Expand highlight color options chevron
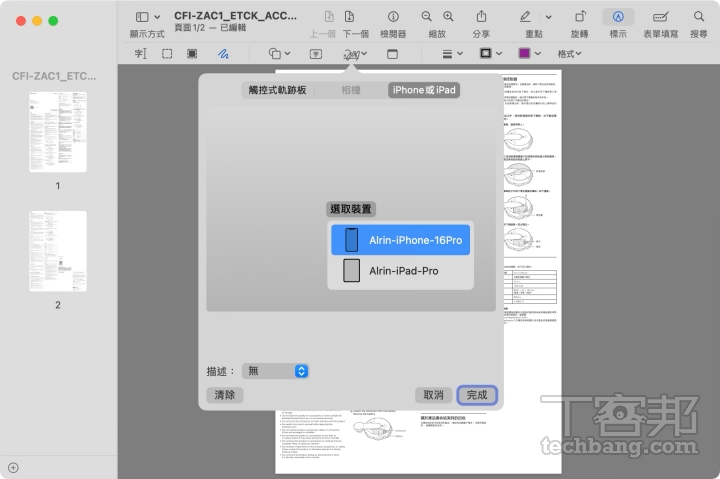 (548, 17)
